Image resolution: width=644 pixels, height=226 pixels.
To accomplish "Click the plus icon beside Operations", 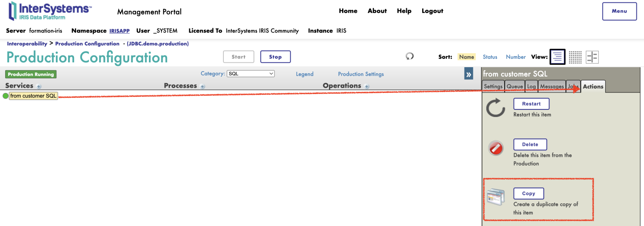I will [367, 86].
